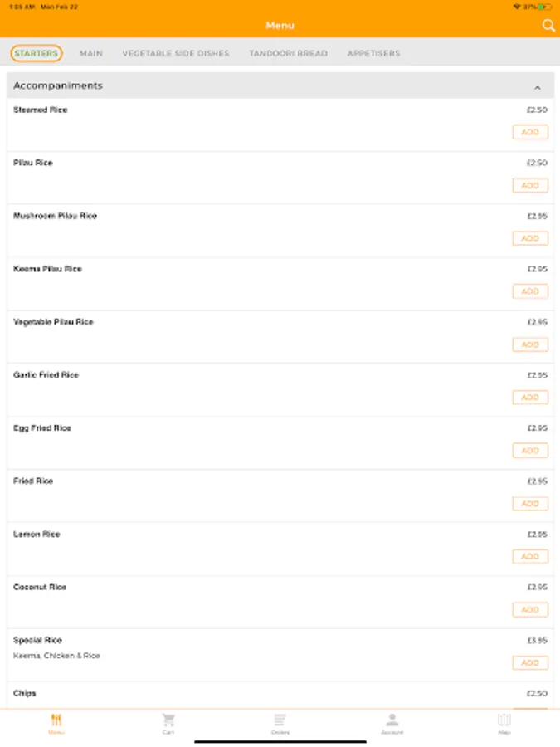The width and height of the screenshot is (560, 747).
Task: Select the Starters category tab
Action: pos(37,53)
